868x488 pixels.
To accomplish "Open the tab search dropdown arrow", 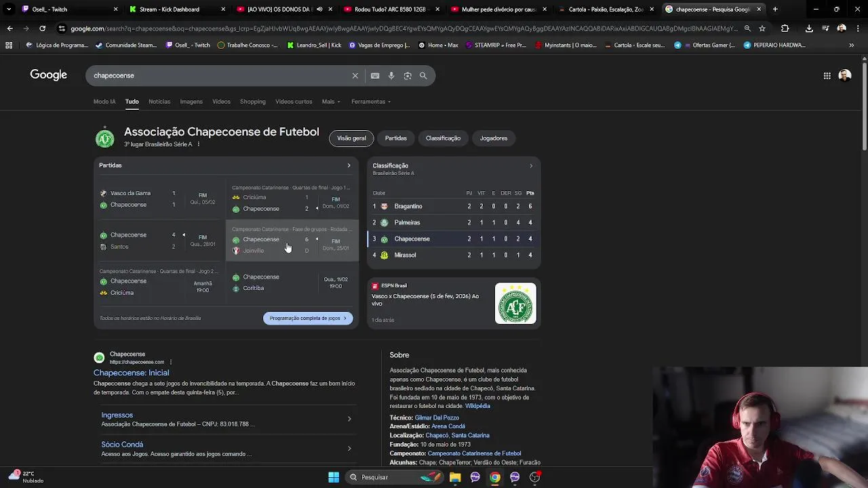I will pyautogui.click(x=8, y=9).
